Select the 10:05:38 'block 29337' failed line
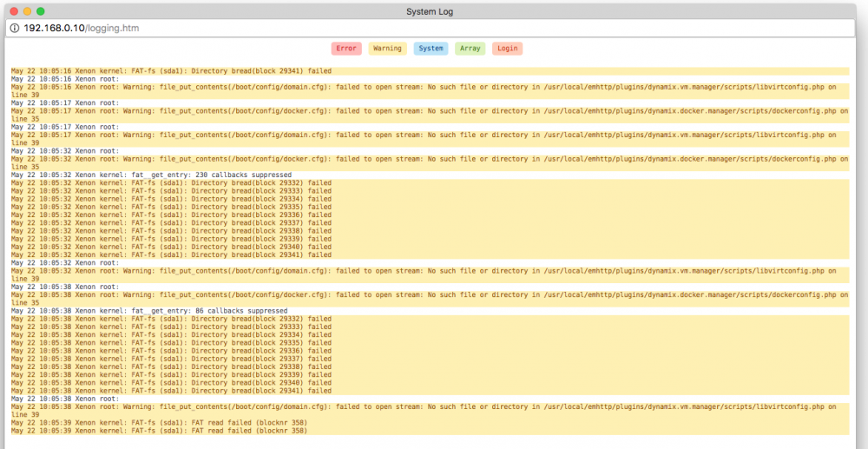868x449 pixels. pyautogui.click(x=430, y=359)
